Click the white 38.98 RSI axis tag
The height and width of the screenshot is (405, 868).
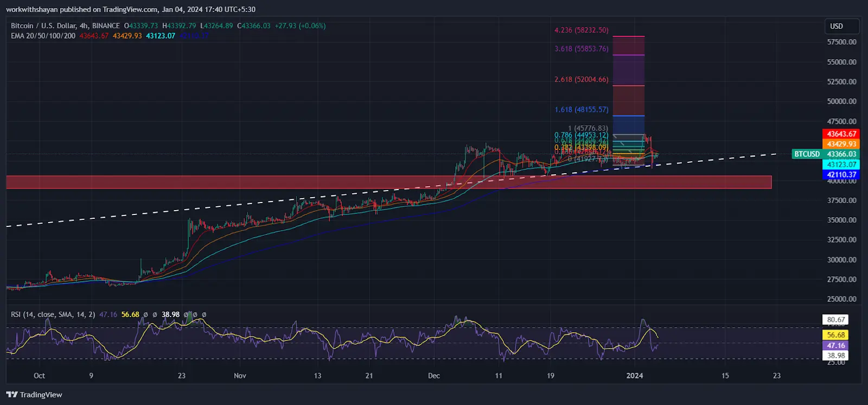tap(836, 356)
